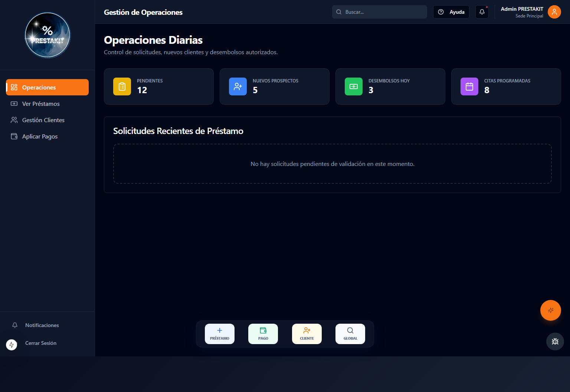Click the green Desembolsos Hoy icon
This screenshot has height=392, width=570.
click(354, 86)
